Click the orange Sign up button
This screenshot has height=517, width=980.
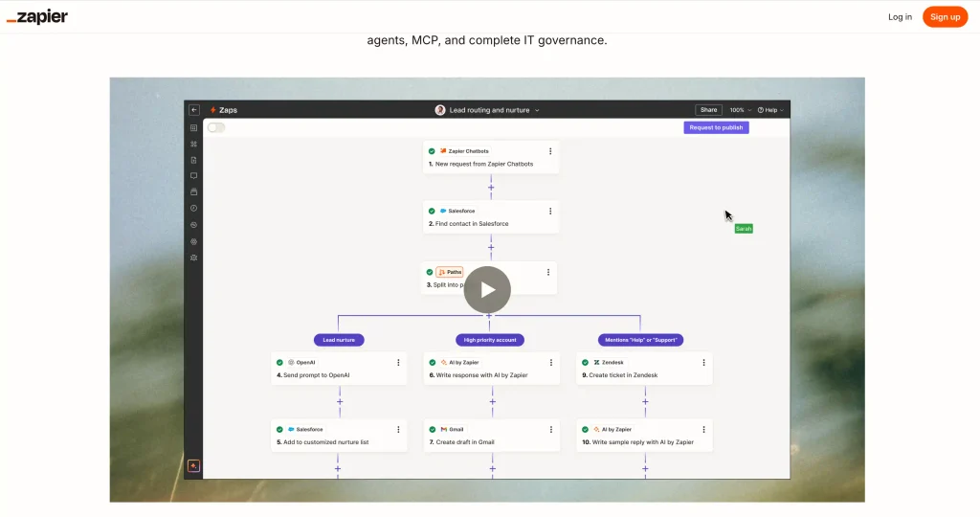point(945,17)
